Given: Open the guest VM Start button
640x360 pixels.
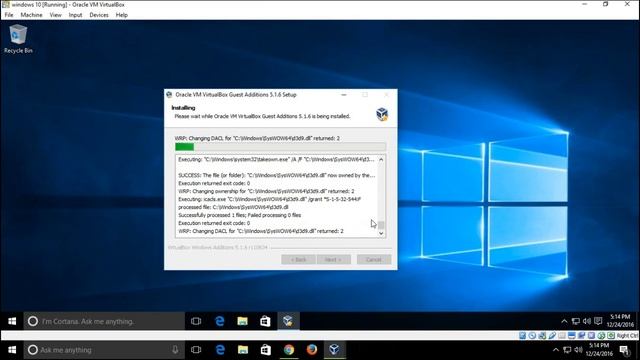Looking at the screenshot, I should point(12,321).
